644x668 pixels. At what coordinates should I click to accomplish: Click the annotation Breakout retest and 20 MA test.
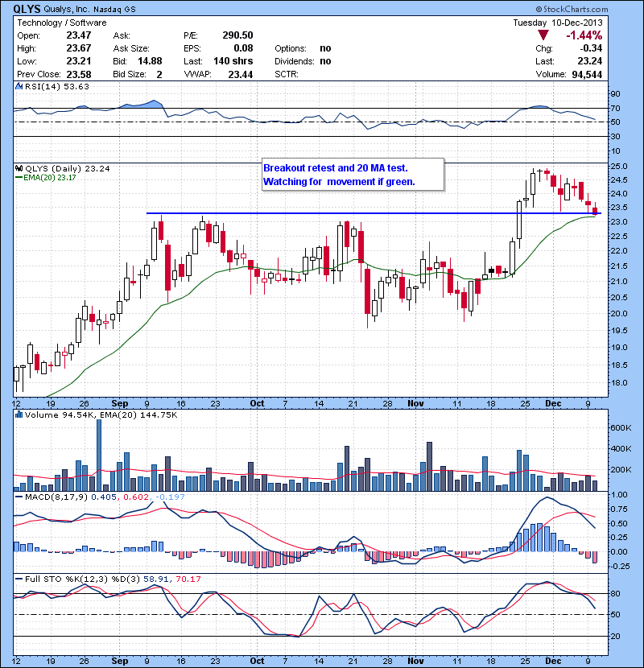[336, 168]
